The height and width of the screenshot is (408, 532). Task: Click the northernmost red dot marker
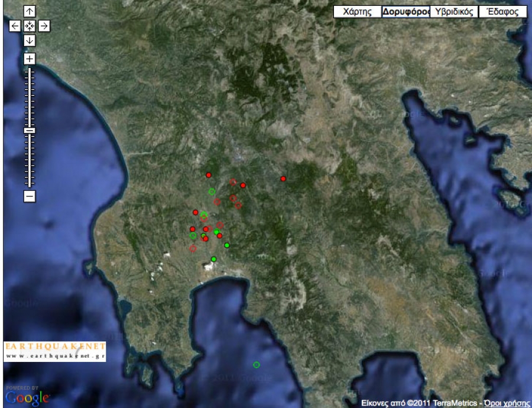point(209,175)
